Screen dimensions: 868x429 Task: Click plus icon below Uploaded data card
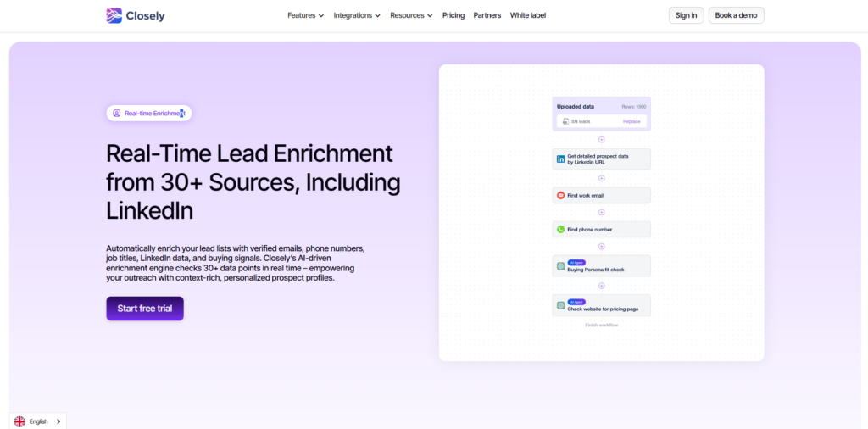pyautogui.click(x=602, y=139)
